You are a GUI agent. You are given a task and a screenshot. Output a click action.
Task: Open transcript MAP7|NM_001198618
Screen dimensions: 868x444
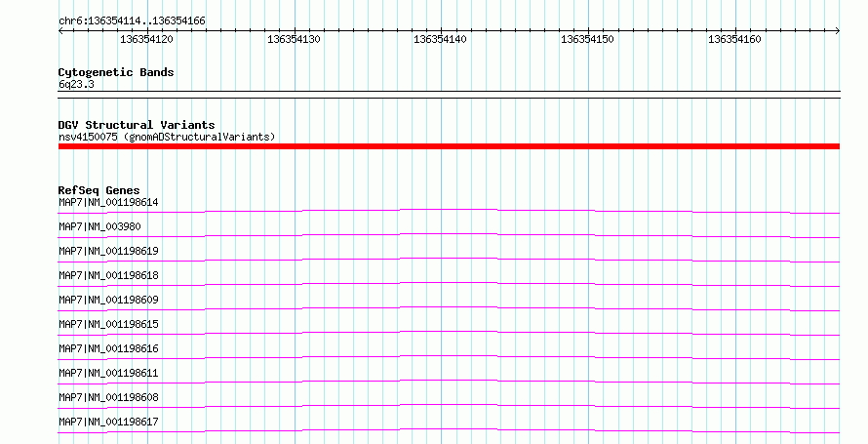point(108,275)
